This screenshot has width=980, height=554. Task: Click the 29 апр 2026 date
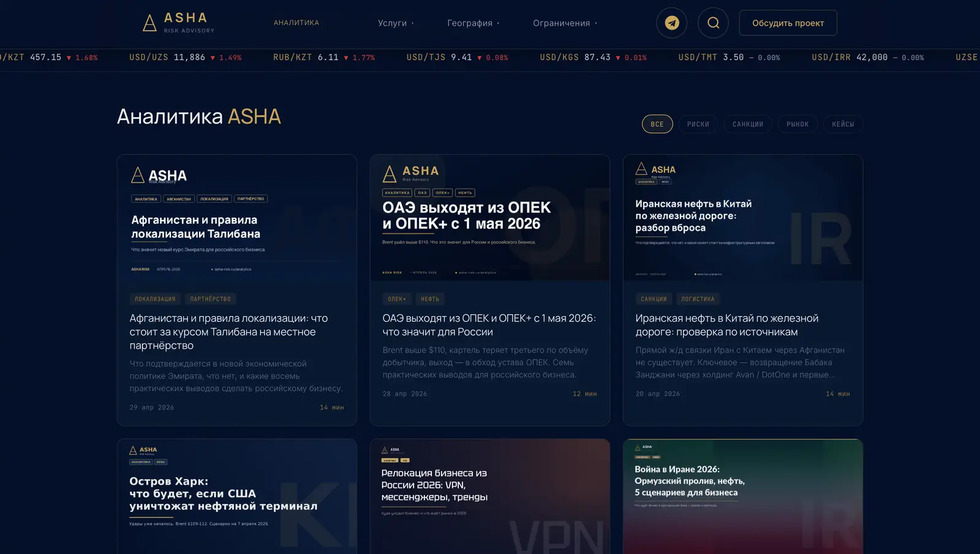[x=152, y=408]
